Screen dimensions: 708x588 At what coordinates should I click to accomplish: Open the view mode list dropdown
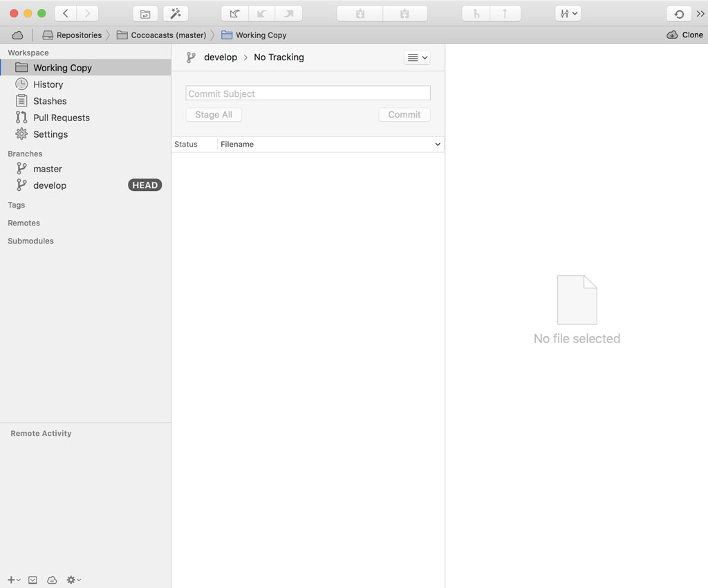click(x=417, y=58)
